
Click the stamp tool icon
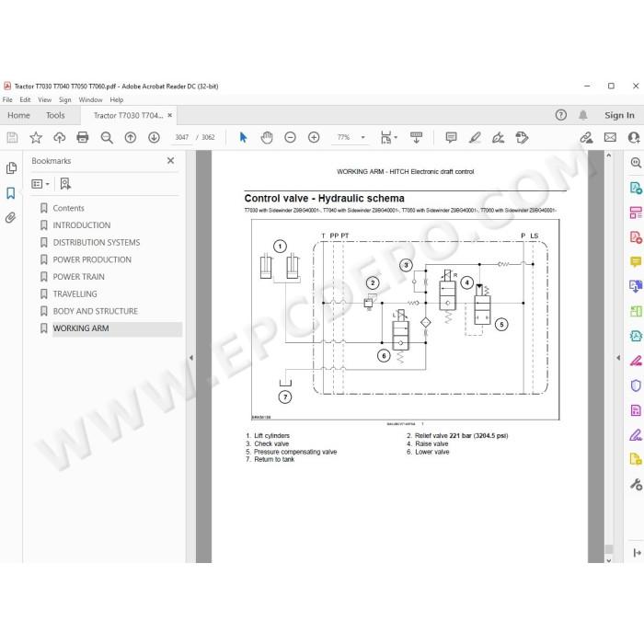(522, 137)
